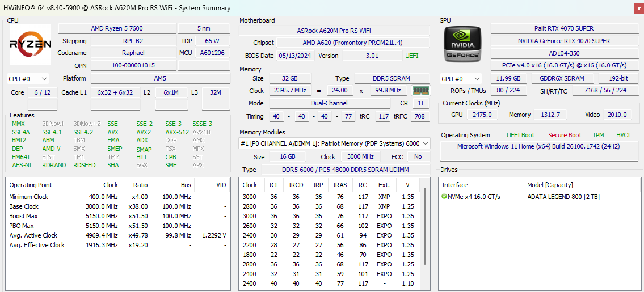Click the Video clock 2010.0 value
Screen dimensions: 644x292
[618, 115]
